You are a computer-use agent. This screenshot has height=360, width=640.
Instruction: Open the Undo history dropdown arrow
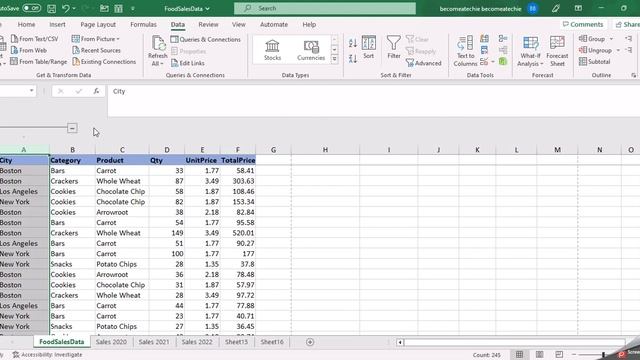(74, 8)
